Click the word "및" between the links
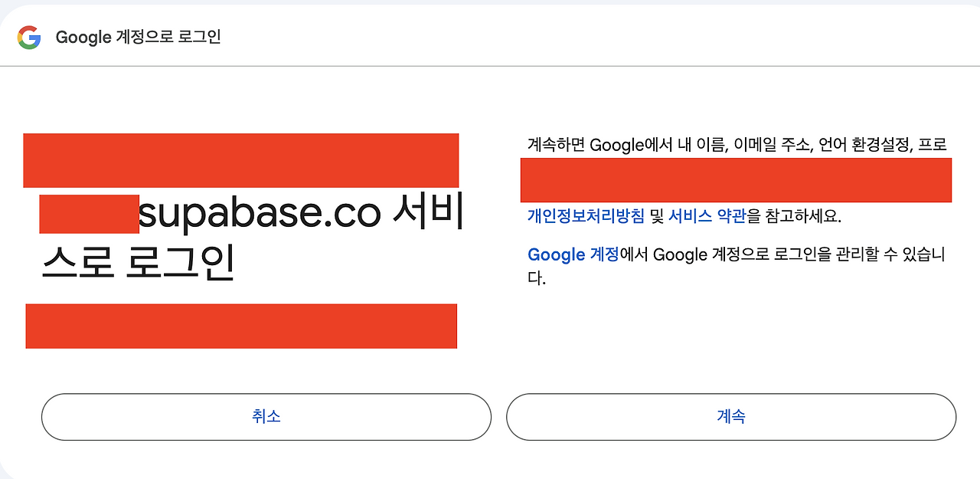Image resolution: width=980 pixels, height=479 pixels. [656, 216]
